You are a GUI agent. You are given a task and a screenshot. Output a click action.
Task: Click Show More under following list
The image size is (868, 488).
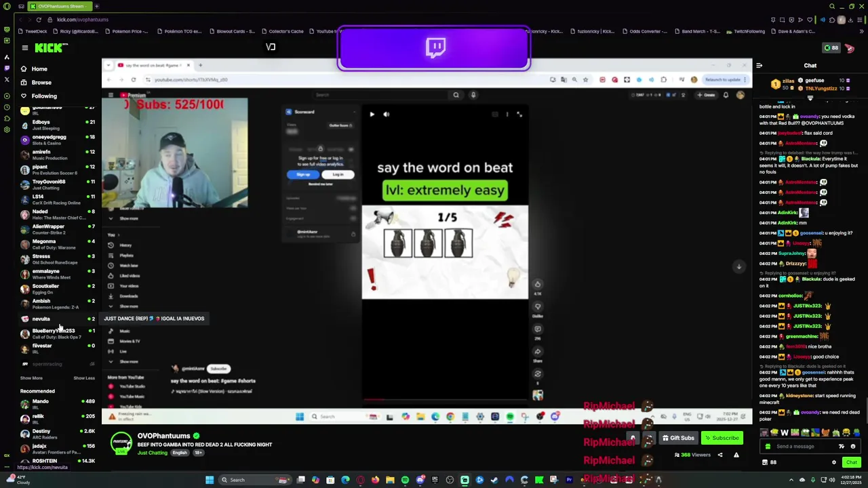[31, 378]
